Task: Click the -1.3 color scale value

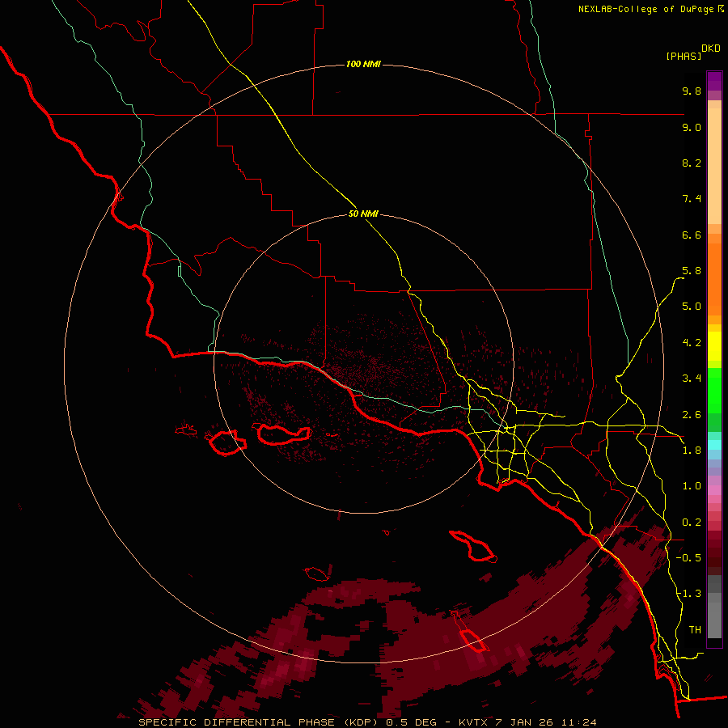Action: tap(688, 594)
